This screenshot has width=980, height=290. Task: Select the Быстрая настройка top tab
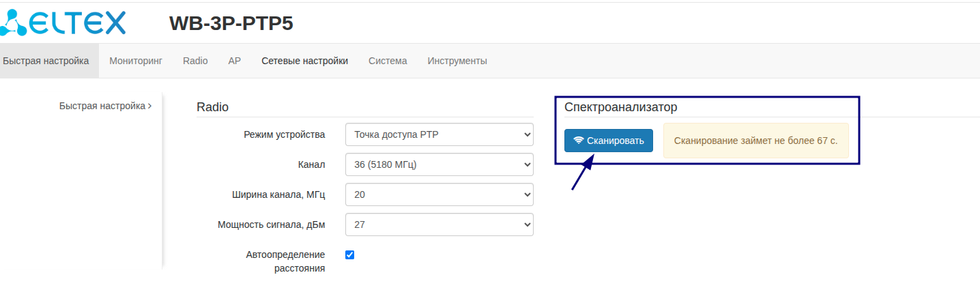pyautogui.click(x=46, y=61)
